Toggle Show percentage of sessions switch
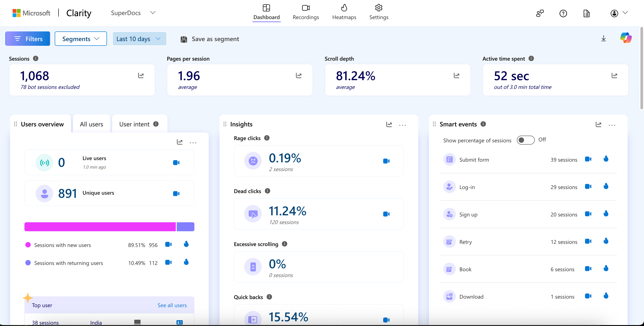Screen dimensions: 644x326 [526, 140]
